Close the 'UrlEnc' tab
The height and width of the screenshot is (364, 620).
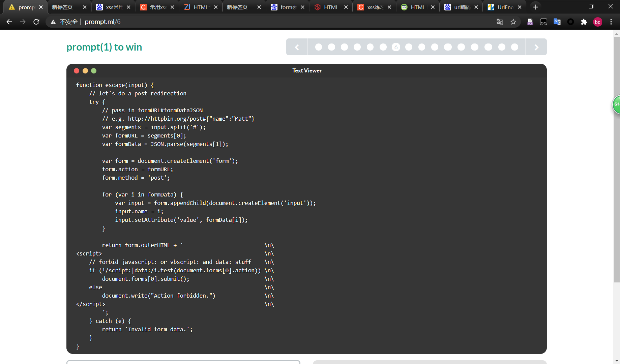point(520,7)
